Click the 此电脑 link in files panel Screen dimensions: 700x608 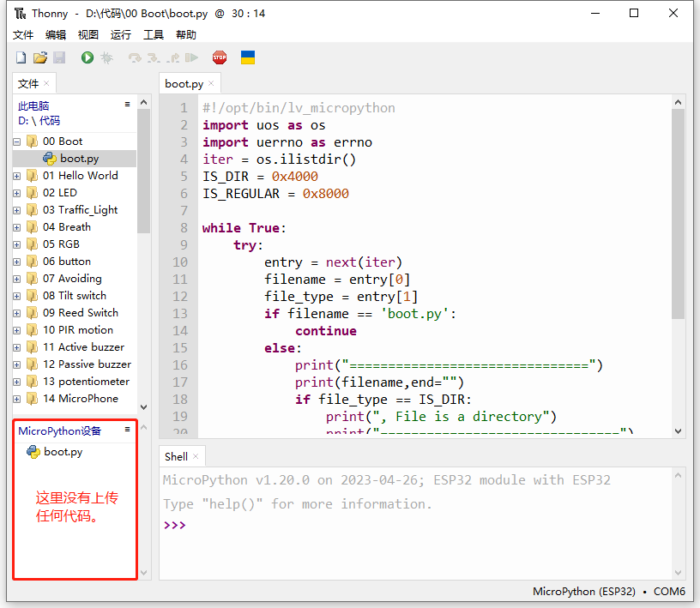33,105
